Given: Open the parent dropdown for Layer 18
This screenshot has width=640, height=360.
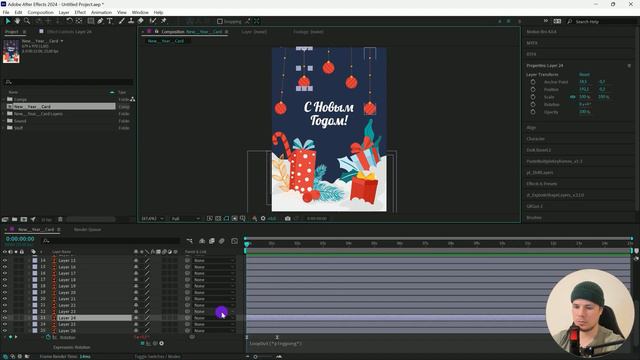Looking at the screenshot, I should [x=214, y=280].
